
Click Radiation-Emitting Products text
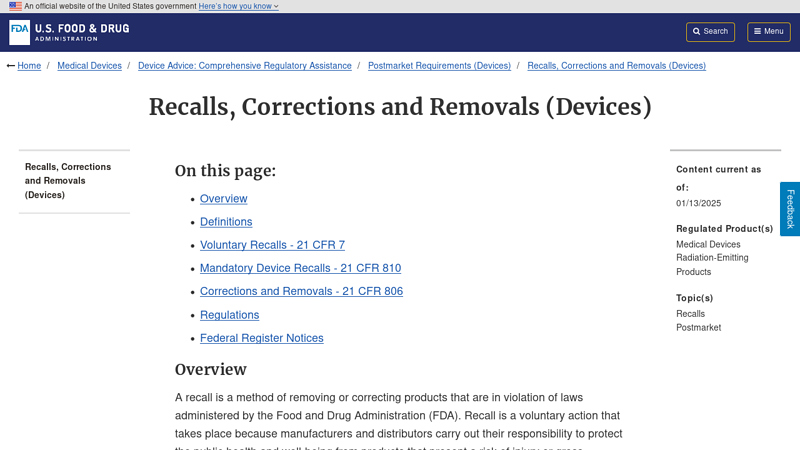coord(712,265)
